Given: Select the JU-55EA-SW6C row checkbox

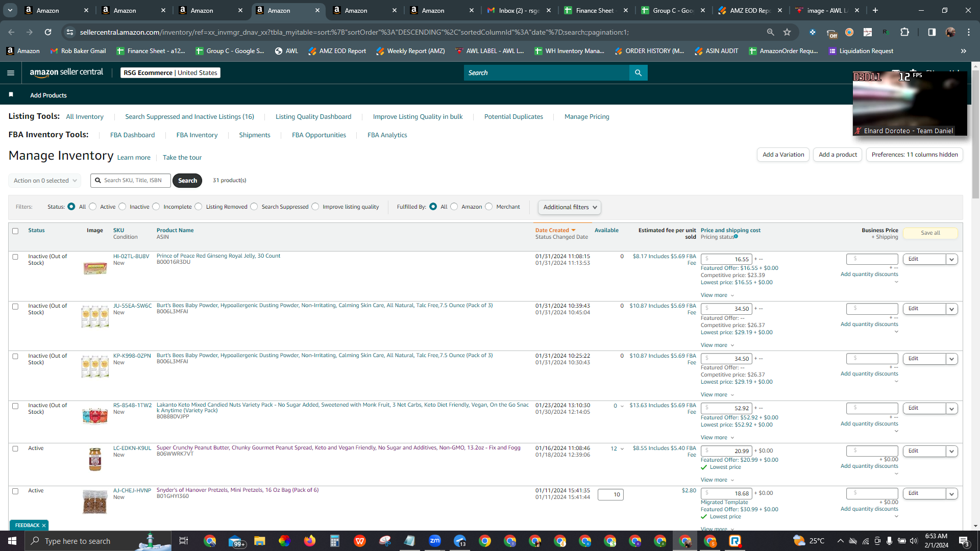Looking at the screenshot, I should pyautogui.click(x=15, y=307).
